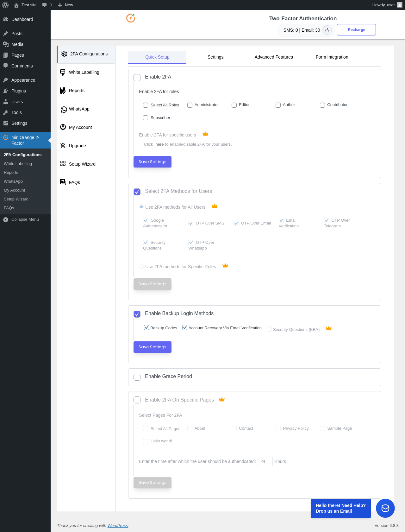
Task: Click the White Labelling paint roller icon
Action: (63, 72)
